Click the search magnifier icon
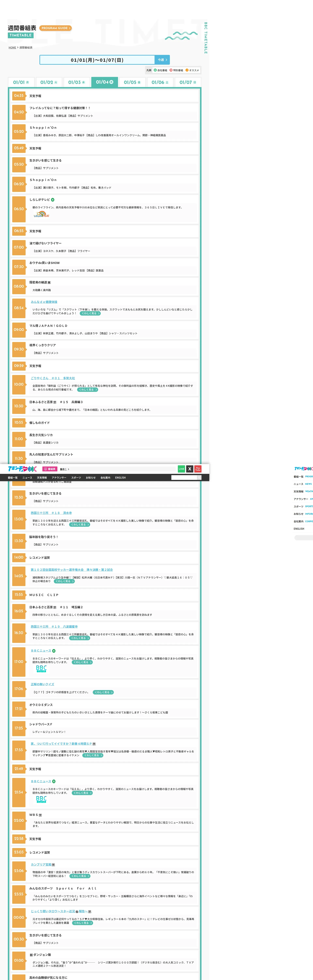 tap(199, 477)
